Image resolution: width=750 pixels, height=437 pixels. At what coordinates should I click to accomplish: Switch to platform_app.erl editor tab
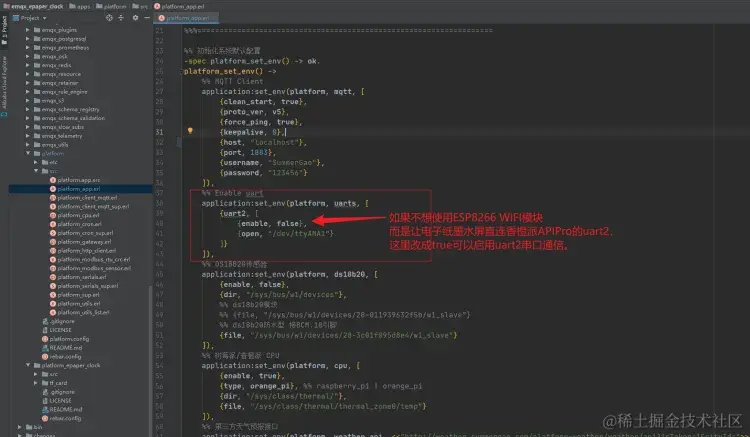click(186, 18)
